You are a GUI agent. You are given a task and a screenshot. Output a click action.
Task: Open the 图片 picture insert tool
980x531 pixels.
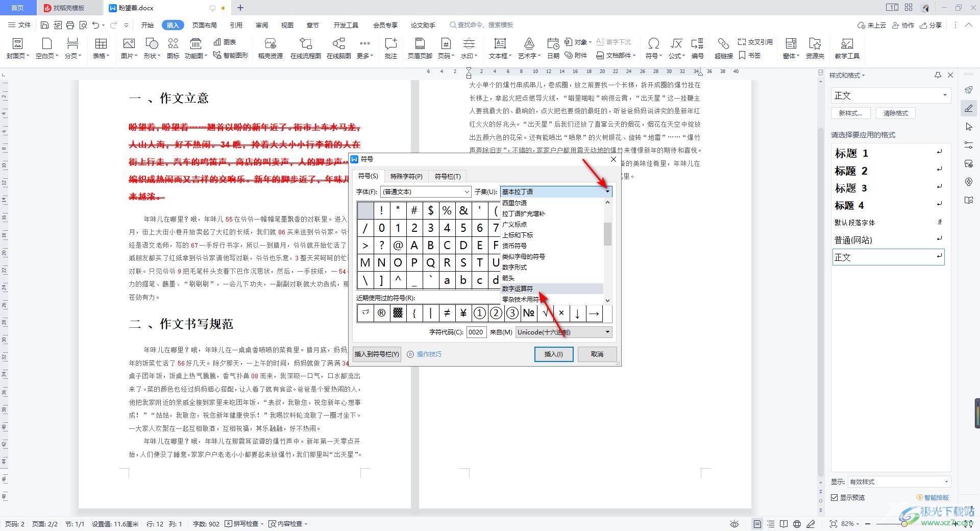pyautogui.click(x=129, y=49)
